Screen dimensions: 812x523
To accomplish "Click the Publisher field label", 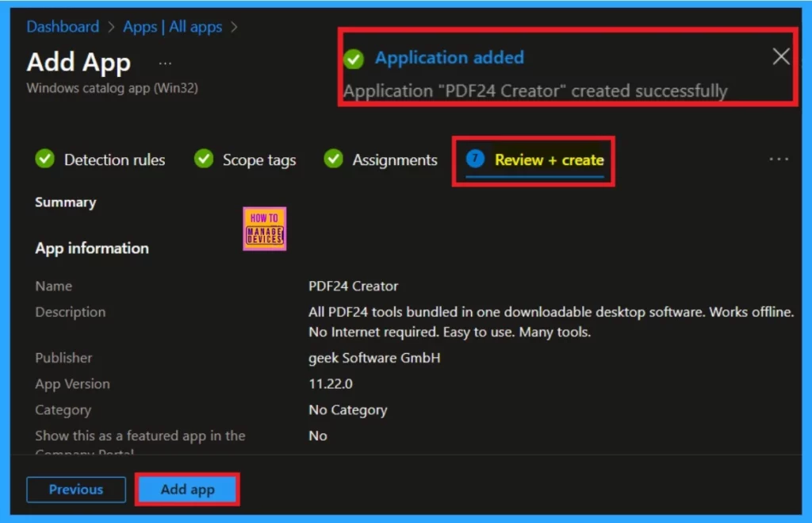I will tap(63, 358).
